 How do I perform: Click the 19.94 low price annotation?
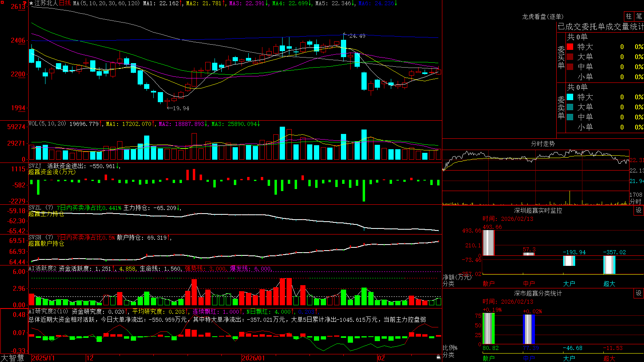(x=181, y=108)
